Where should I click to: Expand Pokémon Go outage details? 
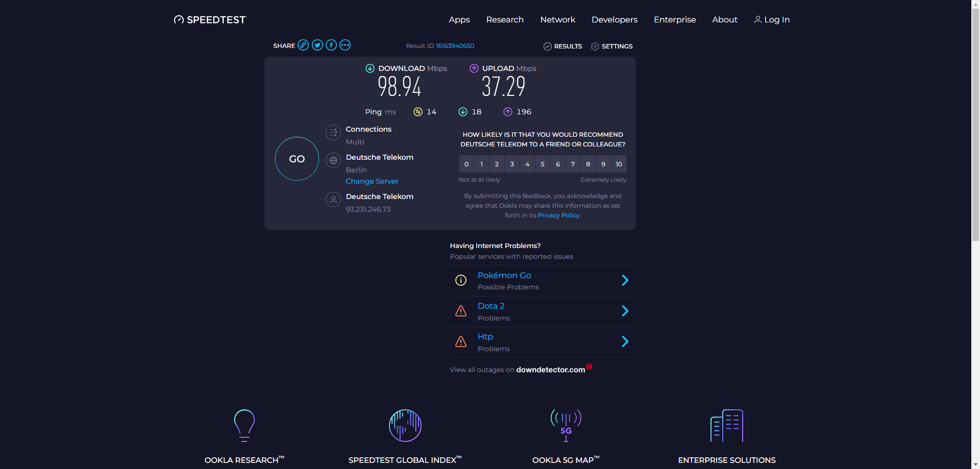pos(625,280)
